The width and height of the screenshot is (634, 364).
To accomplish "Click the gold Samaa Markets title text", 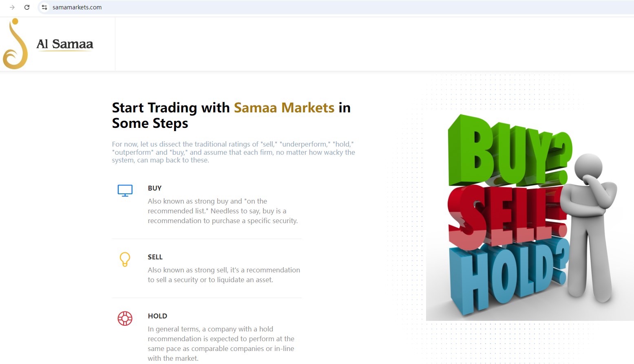I will click(x=284, y=107).
